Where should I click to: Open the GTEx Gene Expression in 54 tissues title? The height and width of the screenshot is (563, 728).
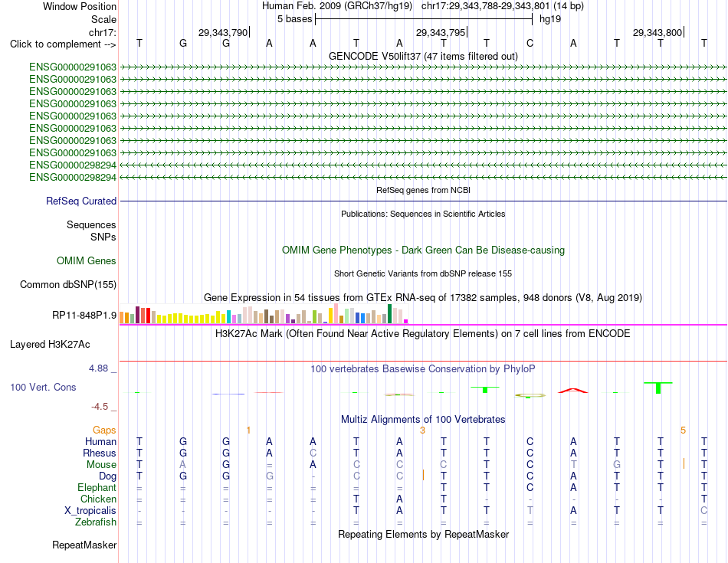423,297
